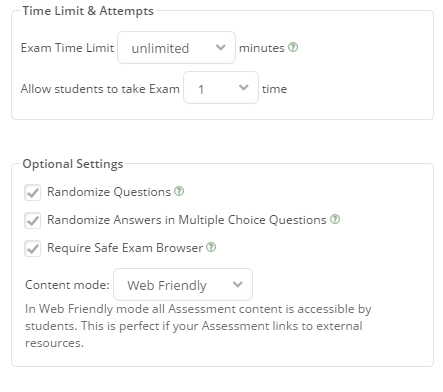Click the Exam Time Limit label

(x=67, y=48)
